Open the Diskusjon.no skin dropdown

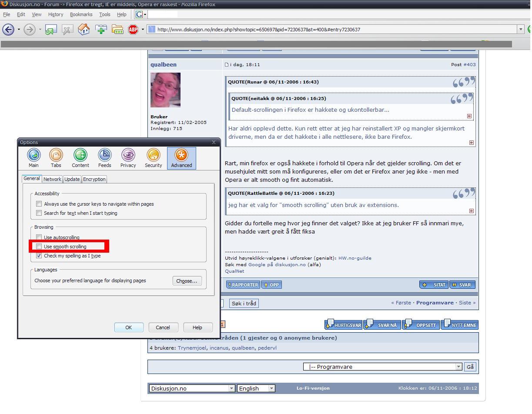point(231,388)
